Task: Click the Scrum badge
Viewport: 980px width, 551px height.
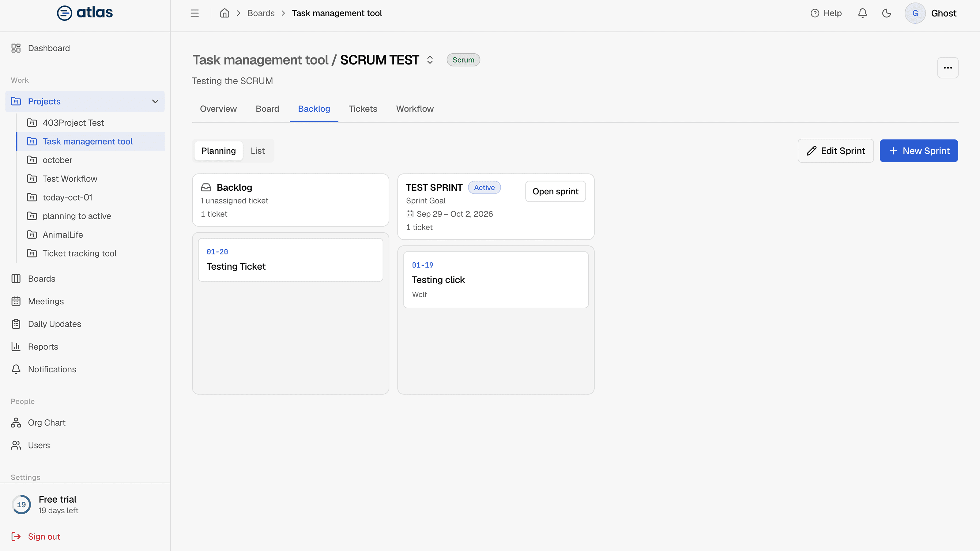Action: (x=463, y=60)
